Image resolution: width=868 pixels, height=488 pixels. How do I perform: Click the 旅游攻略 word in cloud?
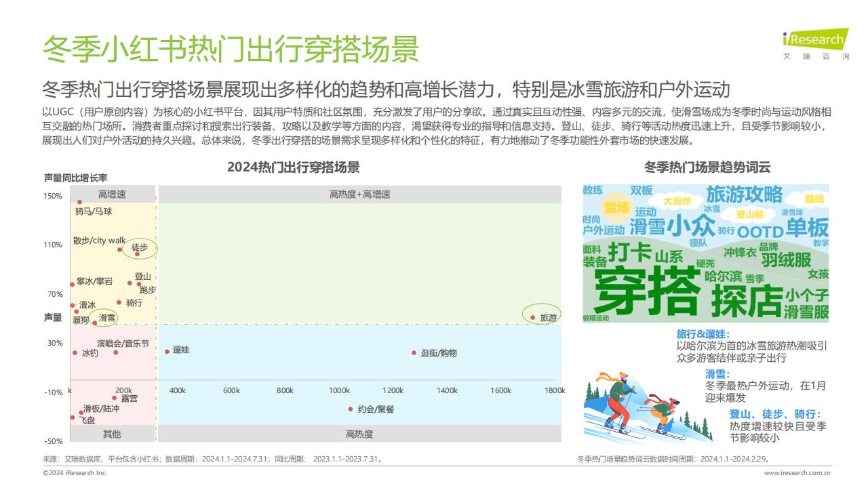tap(745, 195)
